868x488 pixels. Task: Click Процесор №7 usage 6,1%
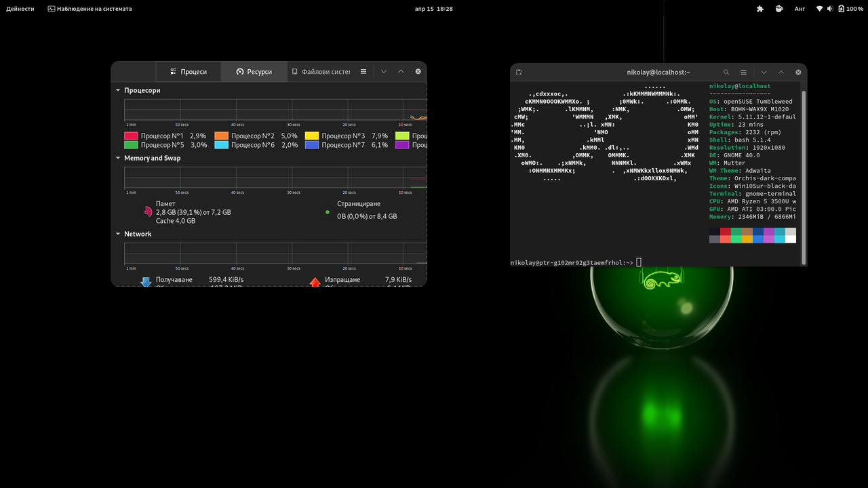[380, 145]
